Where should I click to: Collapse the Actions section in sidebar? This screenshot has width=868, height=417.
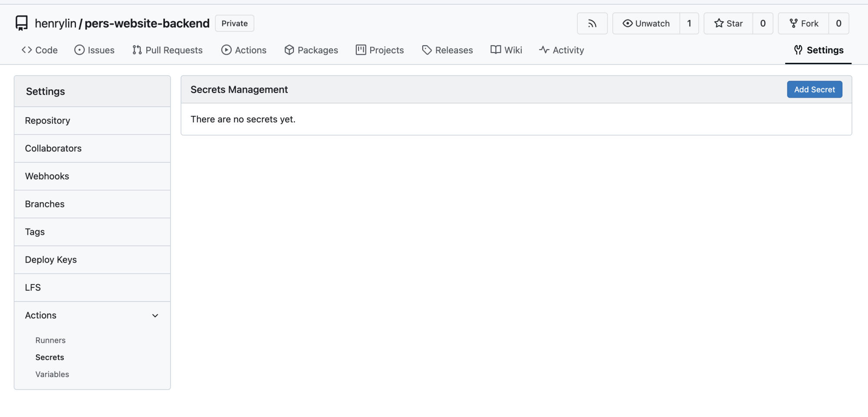[x=155, y=315]
